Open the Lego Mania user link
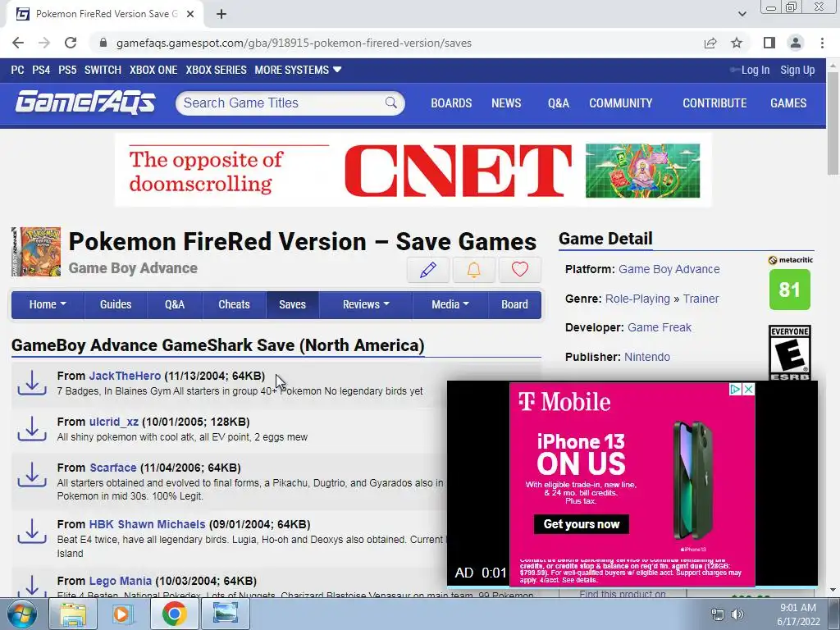The height and width of the screenshot is (630, 840). (121, 581)
